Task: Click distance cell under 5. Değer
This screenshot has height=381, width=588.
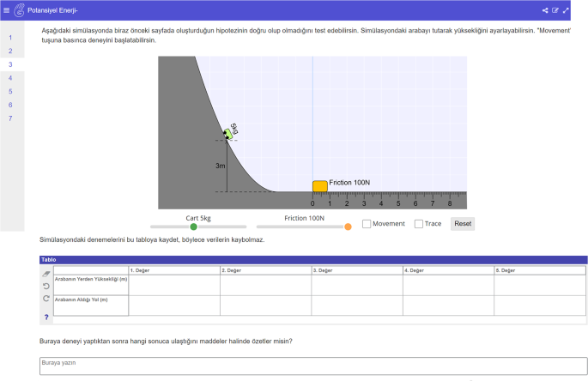Action: click(x=540, y=305)
